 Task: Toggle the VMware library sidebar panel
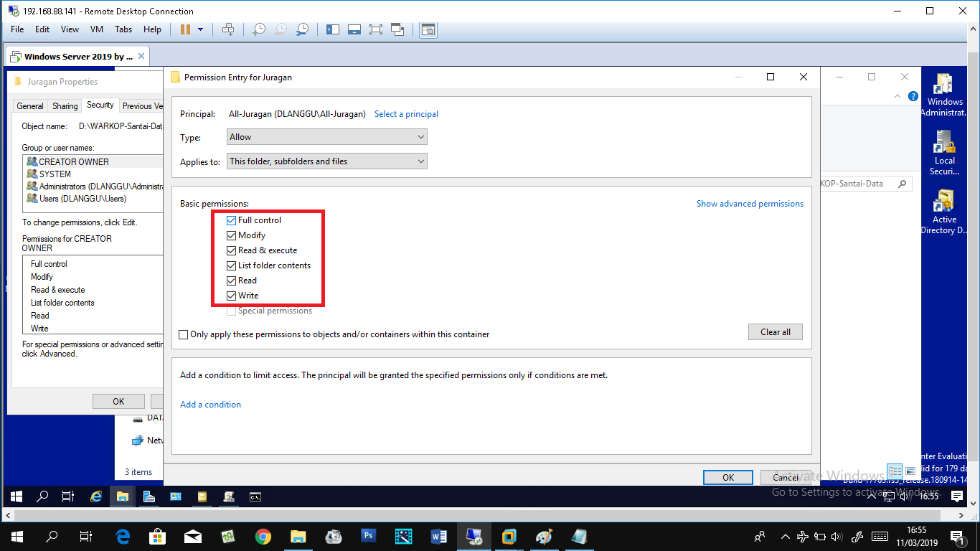click(x=332, y=29)
